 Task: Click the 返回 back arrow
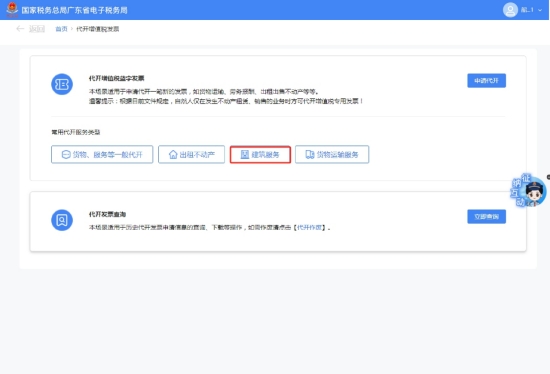pyautogui.click(x=20, y=29)
